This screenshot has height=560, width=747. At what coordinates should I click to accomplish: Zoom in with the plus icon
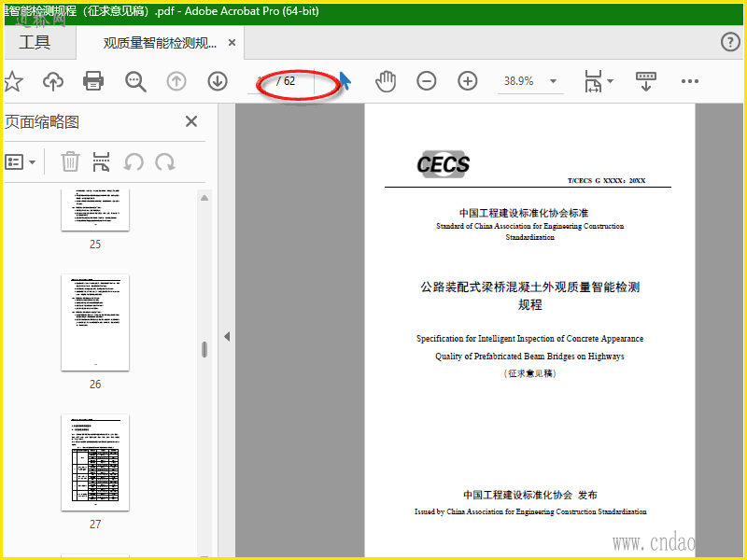pos(468,81)
